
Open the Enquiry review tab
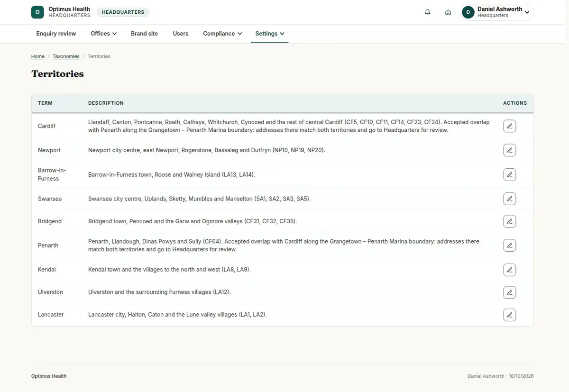[x=56, y=34]
